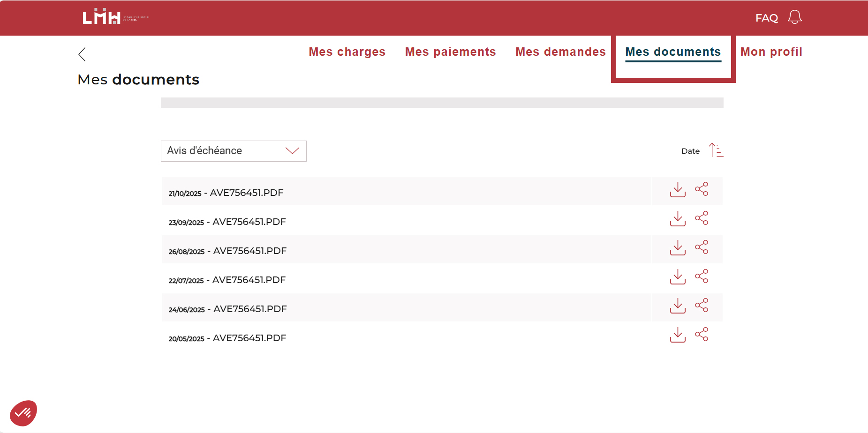This screenshot has width=868, height=433.
Task: Share the 26/08/2025 document
Action: click(x=702, y=247)
